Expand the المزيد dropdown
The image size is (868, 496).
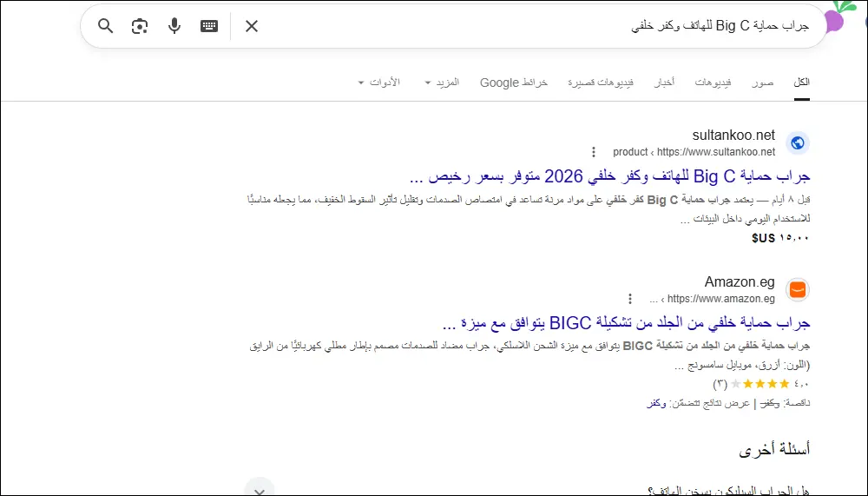pos(442,83)
